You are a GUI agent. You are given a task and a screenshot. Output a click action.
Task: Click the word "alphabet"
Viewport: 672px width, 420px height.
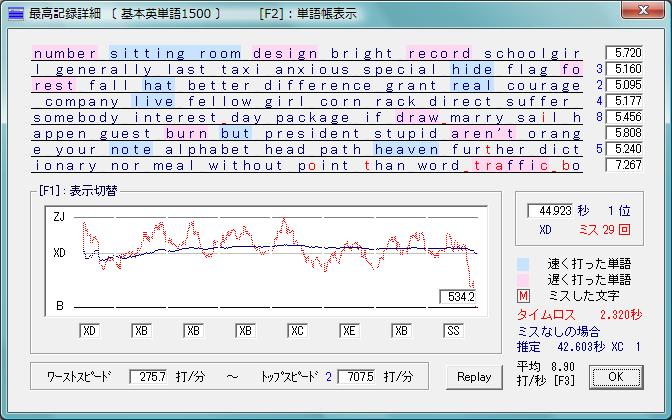208,149
